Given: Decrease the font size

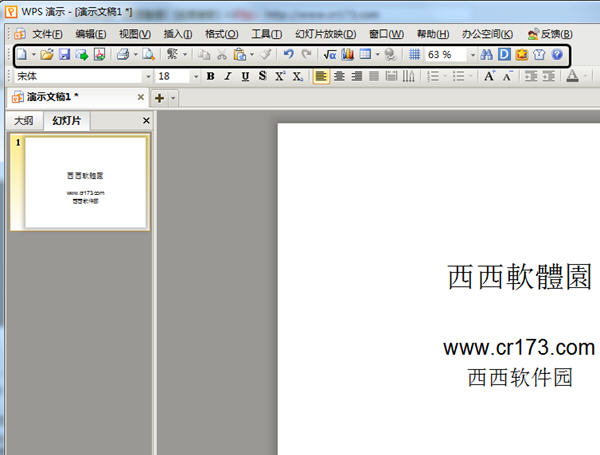Looking at the screenshot, I should [507, 76].
